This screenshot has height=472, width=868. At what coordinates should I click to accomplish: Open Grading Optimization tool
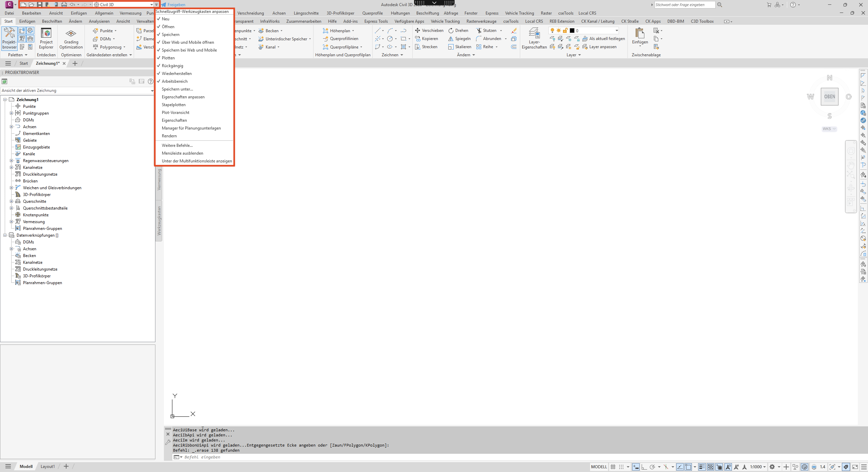71,38
